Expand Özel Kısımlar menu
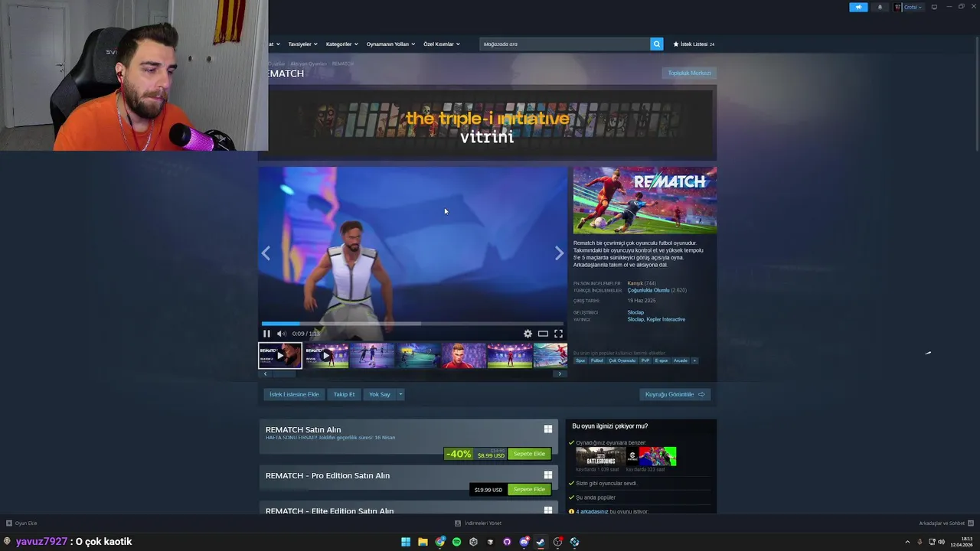The height and width of the screenshot is (551, 980). (x=442, y=44)
